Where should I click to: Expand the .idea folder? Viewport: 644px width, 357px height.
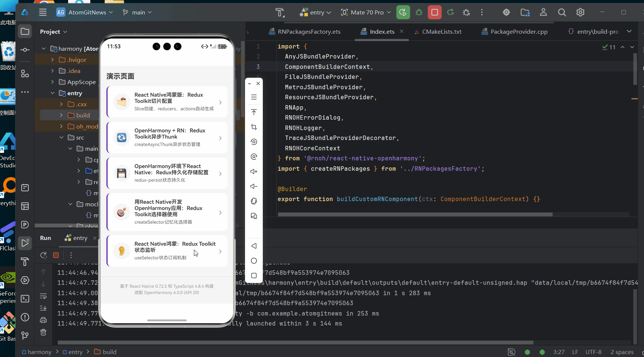(53, 71)
